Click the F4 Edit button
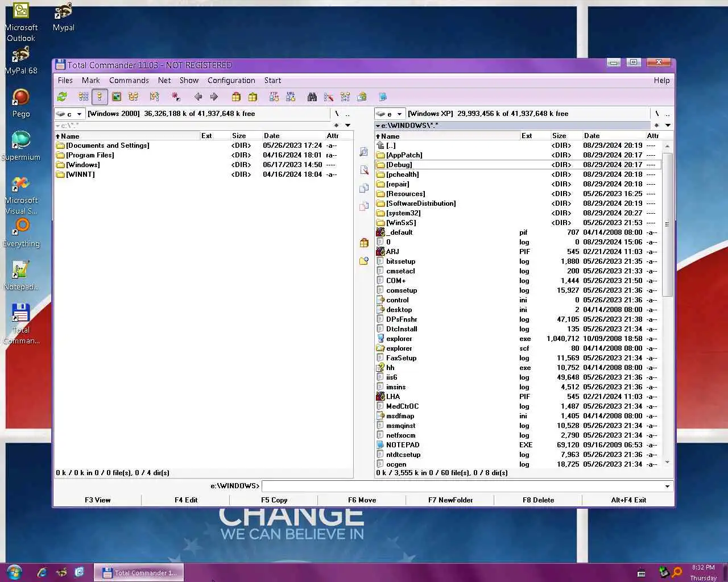Viewport: 728px width, 582px height. 186,500
